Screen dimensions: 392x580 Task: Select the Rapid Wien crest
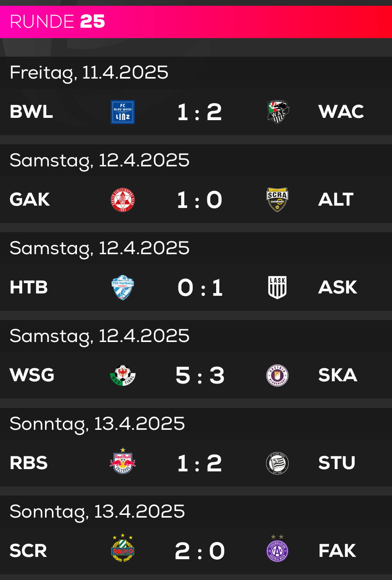click(123, 548)
